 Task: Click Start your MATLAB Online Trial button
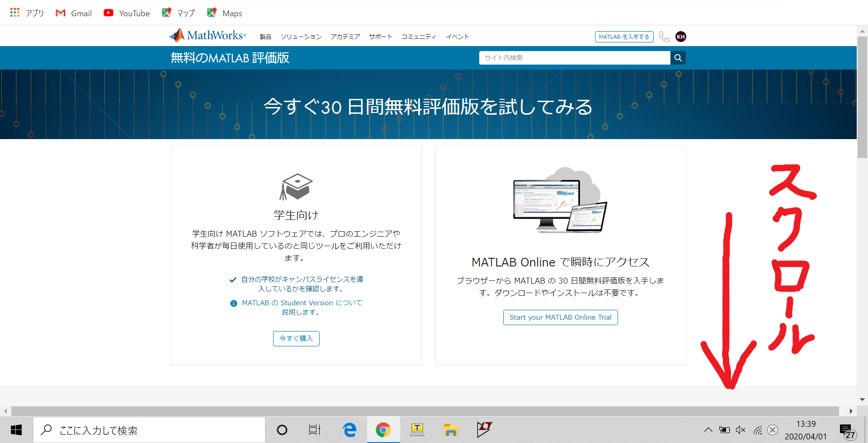[x=560, y=317]
